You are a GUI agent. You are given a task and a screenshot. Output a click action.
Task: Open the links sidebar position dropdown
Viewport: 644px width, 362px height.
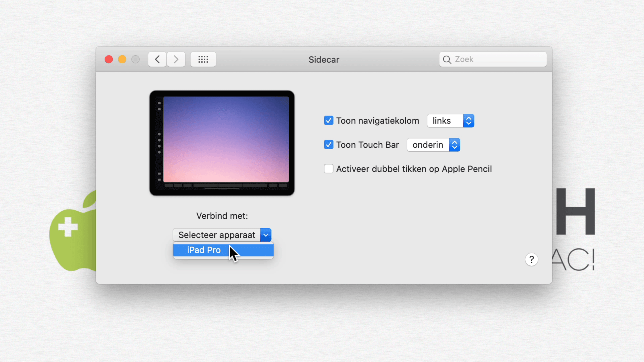[451, 121]
